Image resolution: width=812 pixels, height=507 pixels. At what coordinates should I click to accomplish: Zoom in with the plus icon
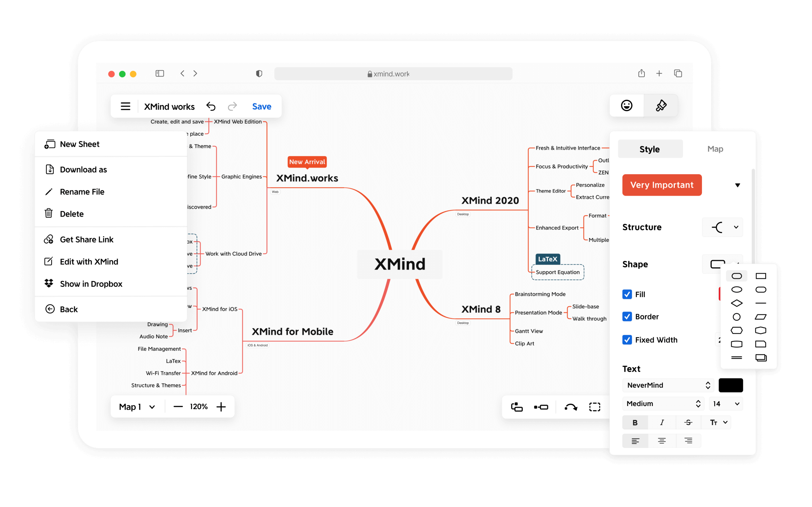[x=221, y=406]
